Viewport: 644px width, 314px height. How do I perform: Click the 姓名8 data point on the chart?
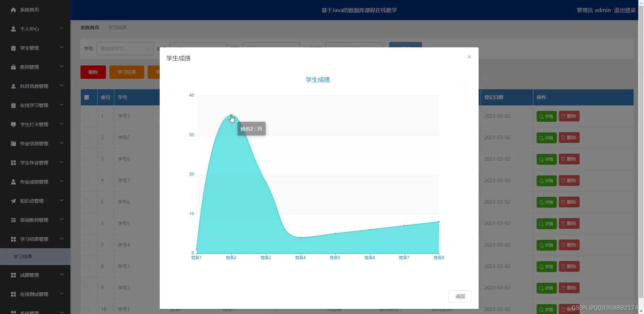[439, 222]
